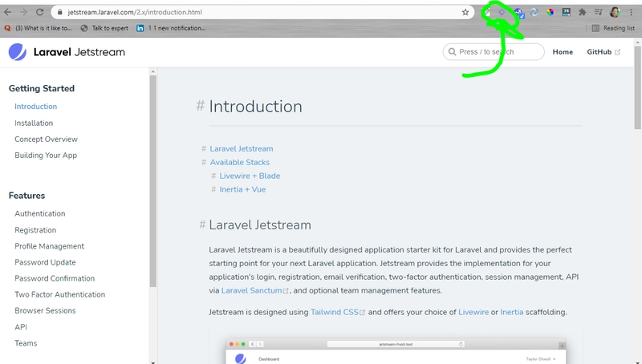Open Concept Overview in the sidebar
Screen dimensions: 642x364
click(46, 139)
